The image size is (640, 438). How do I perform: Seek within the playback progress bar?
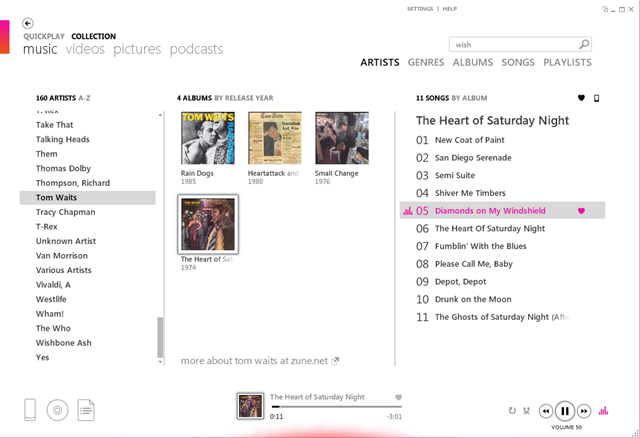336,407
